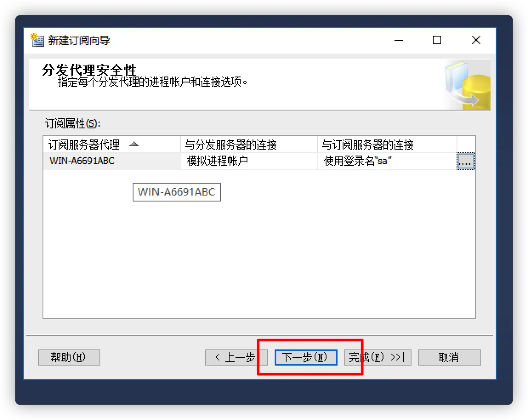Click the 与订阅服务器的连接 column header

[x=387, y=145]
